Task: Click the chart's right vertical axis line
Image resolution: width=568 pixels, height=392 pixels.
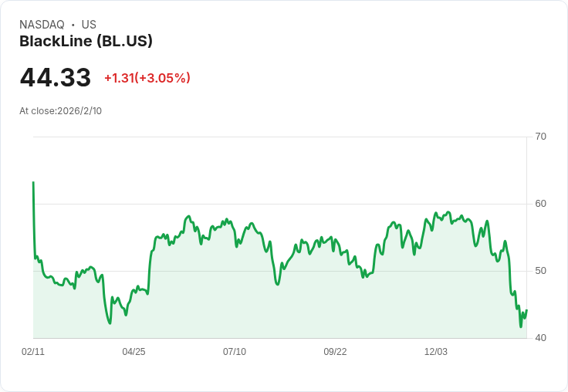Action: point(527,231)
